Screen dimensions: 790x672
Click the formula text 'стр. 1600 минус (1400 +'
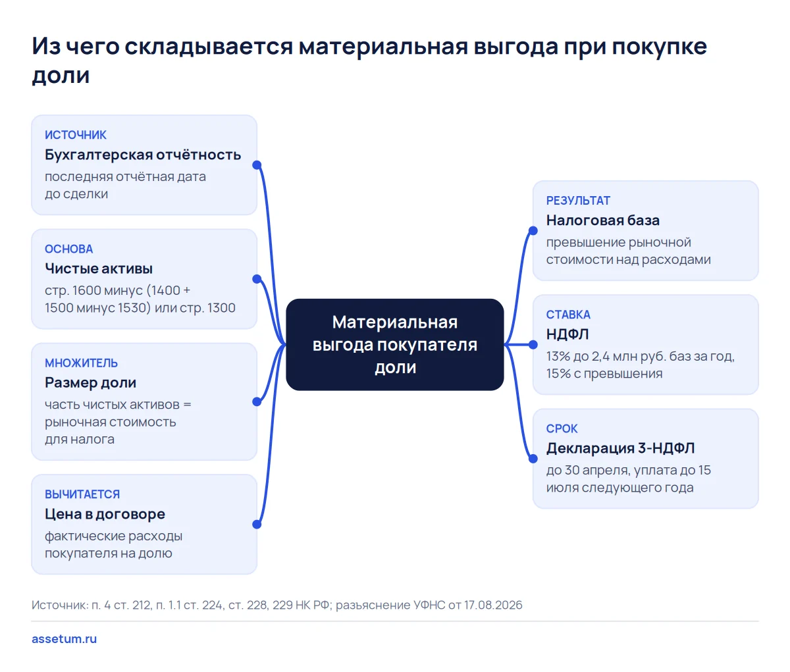118,290
